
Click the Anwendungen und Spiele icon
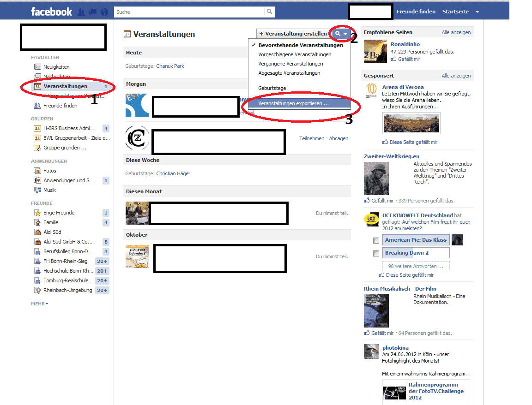click(37, 180)
